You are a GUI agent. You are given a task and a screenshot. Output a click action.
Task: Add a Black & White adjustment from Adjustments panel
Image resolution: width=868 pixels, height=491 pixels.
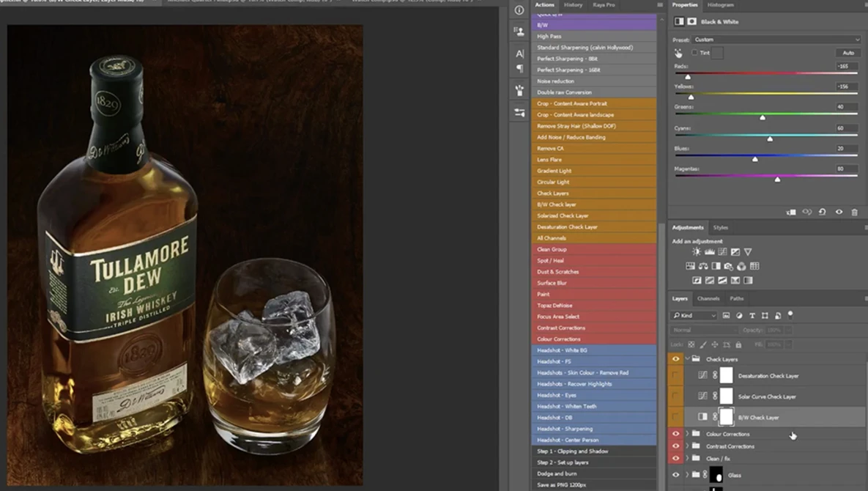pyautogui.click(x=716, y=266)
